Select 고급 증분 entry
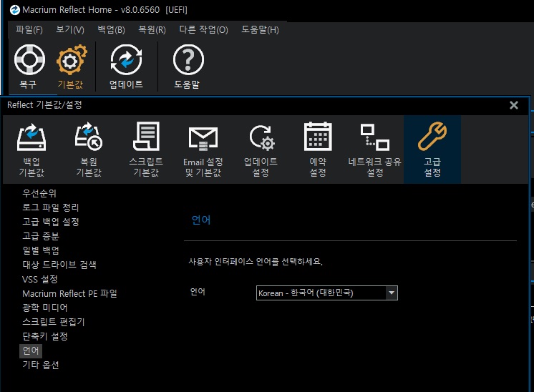Screen dimensions: 534x392 point(41,236)
